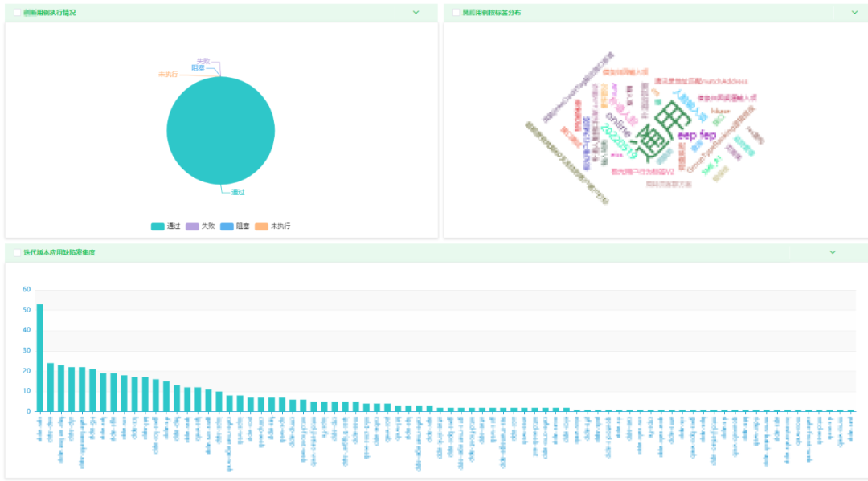Collapse the bar chart panel via chevron
The width and height of the screenshot is (868, 481).
coord(833,252)
